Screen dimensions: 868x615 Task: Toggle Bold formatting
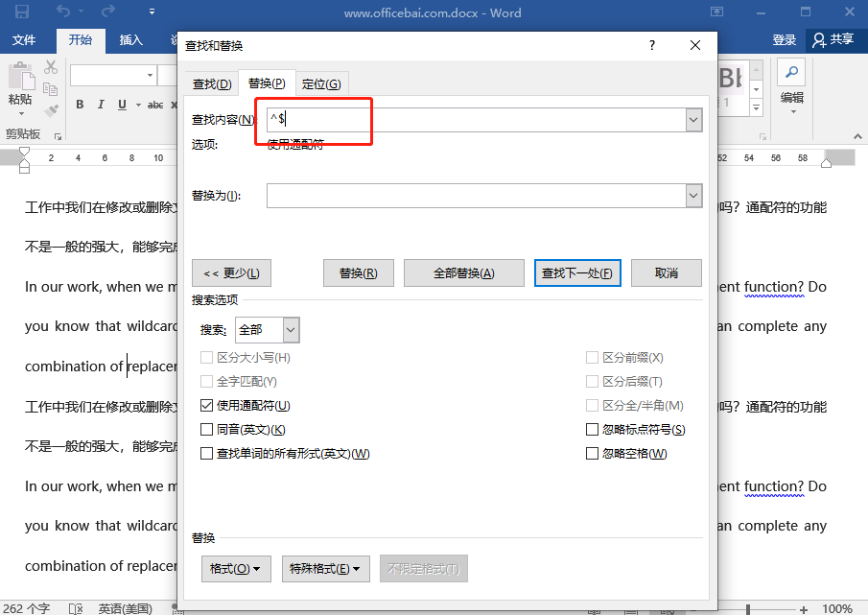(x=80, y=105)
